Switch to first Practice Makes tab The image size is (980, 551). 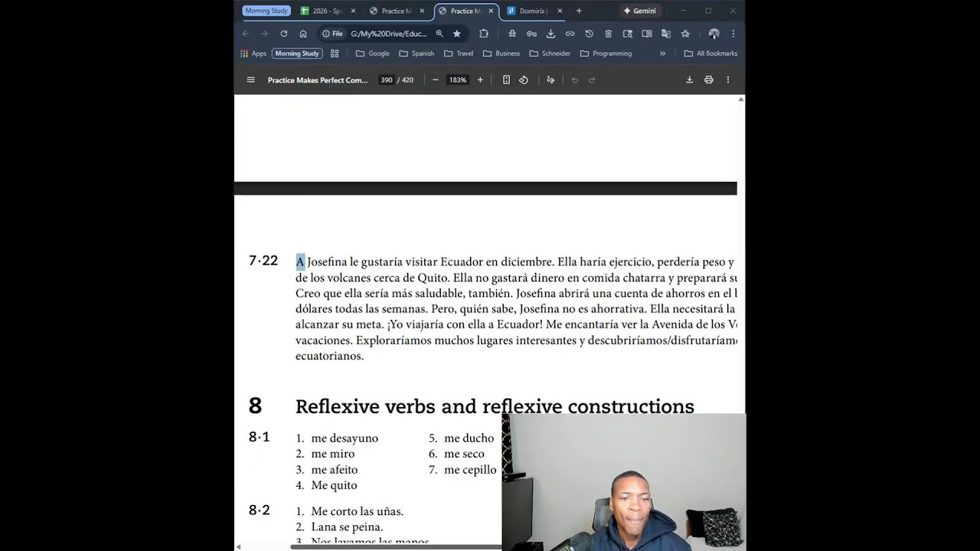(x=397, y=11)
